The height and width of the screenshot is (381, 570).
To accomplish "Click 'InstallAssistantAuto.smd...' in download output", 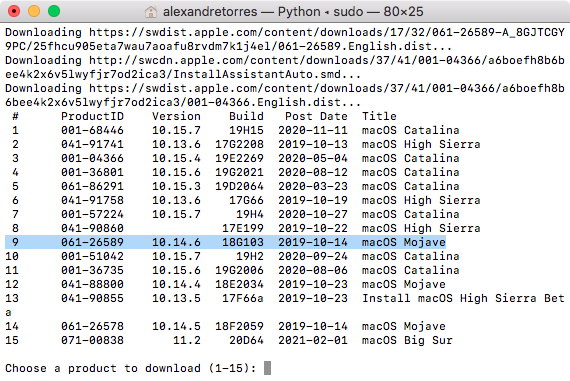I will click(267, 75).
